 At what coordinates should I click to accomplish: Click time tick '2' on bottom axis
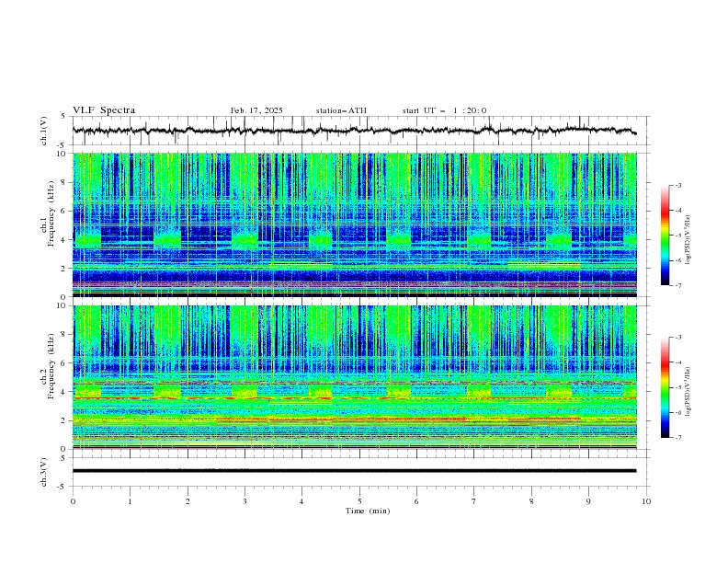(188, 501)
